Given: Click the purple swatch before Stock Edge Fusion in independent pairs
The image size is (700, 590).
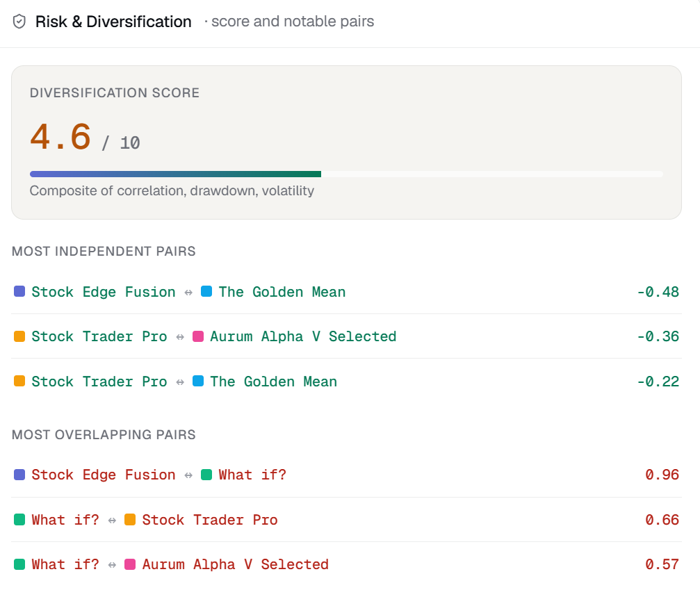Looking at the screenshot, I should 19,291.
